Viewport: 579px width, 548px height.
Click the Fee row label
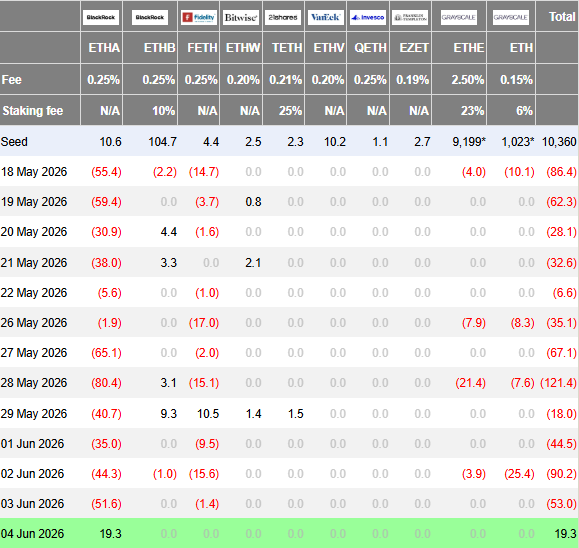pos(11,79)
